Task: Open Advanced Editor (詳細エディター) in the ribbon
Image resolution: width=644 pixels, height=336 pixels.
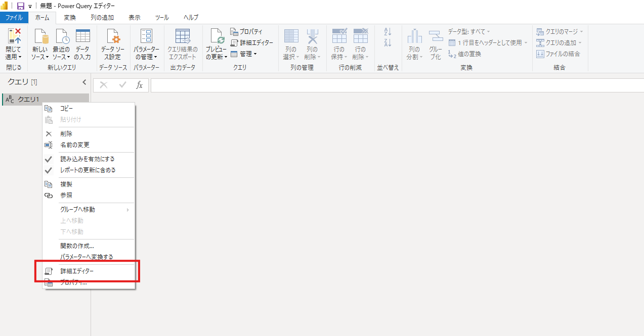Action: [x=251, y=43]
